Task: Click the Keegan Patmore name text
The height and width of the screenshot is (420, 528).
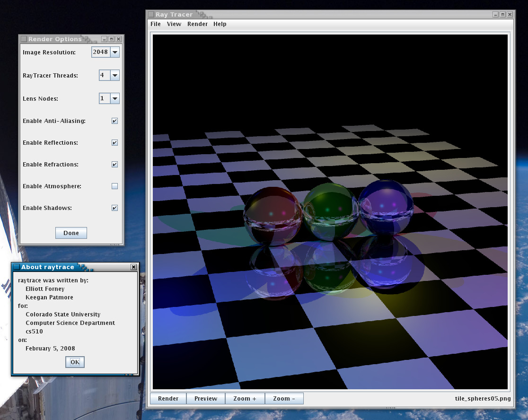Action: point(49,297)
